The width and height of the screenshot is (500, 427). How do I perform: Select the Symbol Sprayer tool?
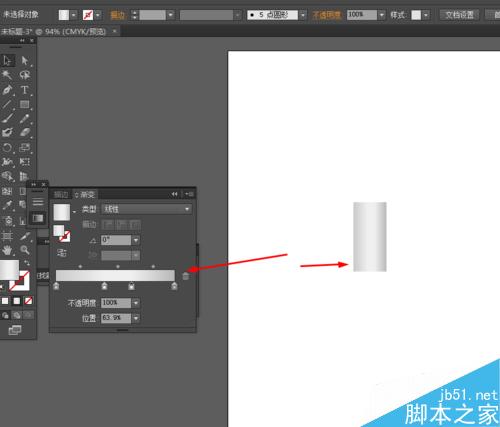(7, 220)
